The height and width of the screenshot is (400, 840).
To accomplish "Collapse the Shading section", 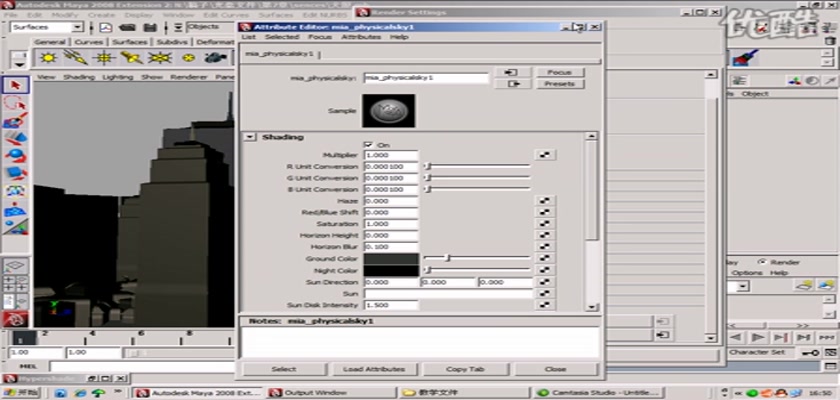I will [x=250, y=136].
